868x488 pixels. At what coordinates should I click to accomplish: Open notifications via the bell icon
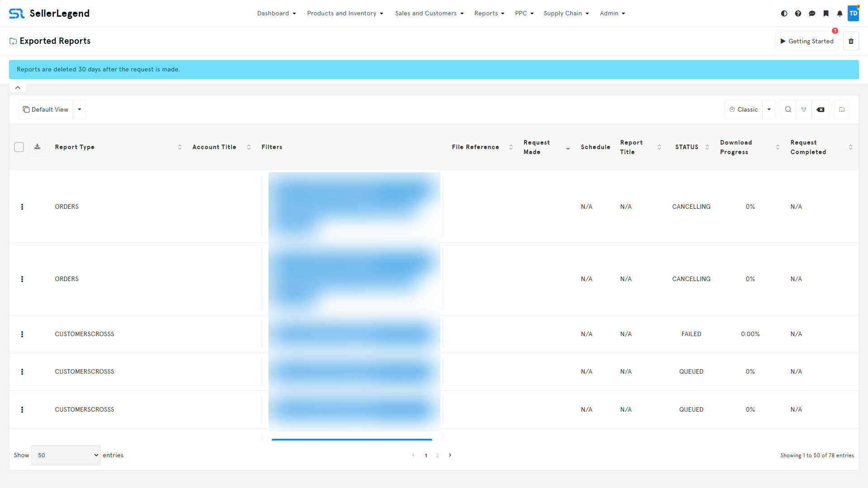(x=840, y=14)
